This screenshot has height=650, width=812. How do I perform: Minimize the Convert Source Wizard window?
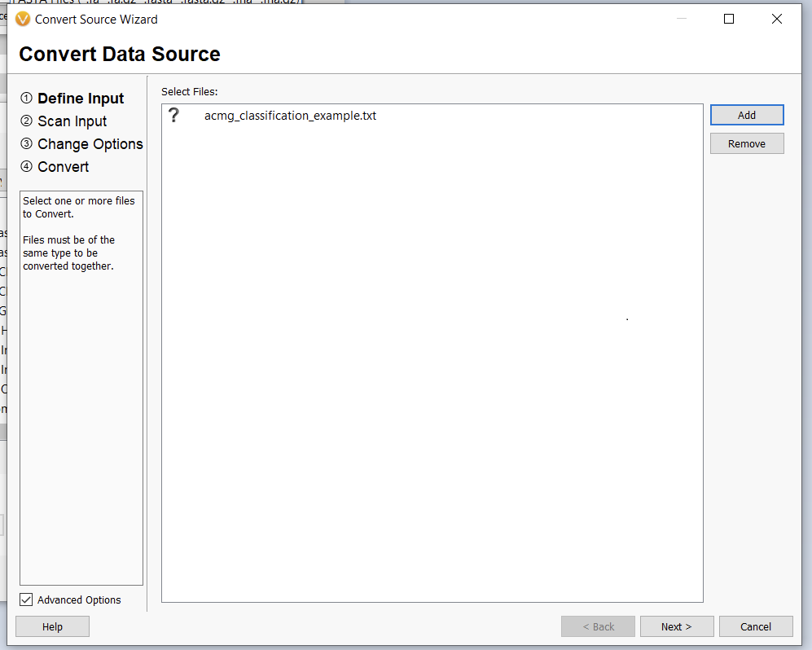pos(681,19)
